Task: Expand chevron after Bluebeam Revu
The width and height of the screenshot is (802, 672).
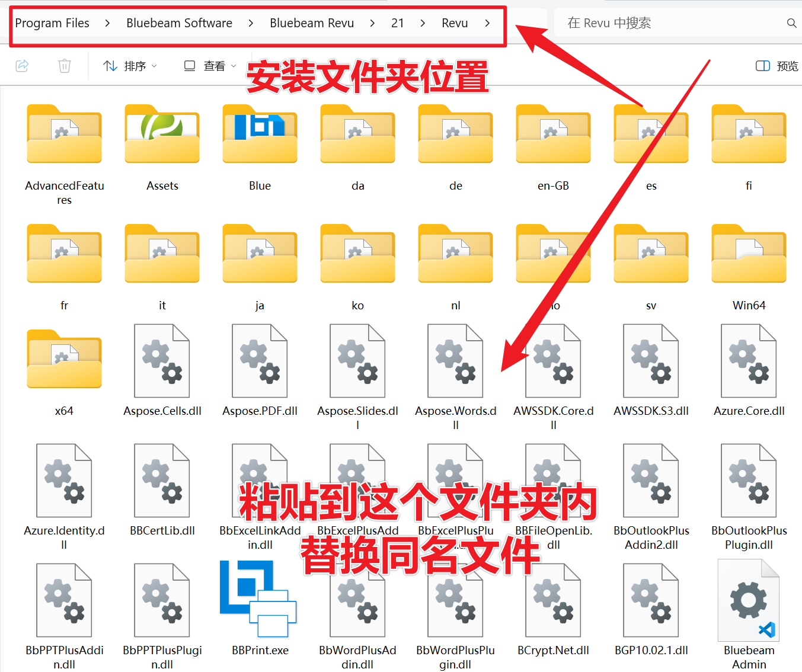Action: (372, 23)
